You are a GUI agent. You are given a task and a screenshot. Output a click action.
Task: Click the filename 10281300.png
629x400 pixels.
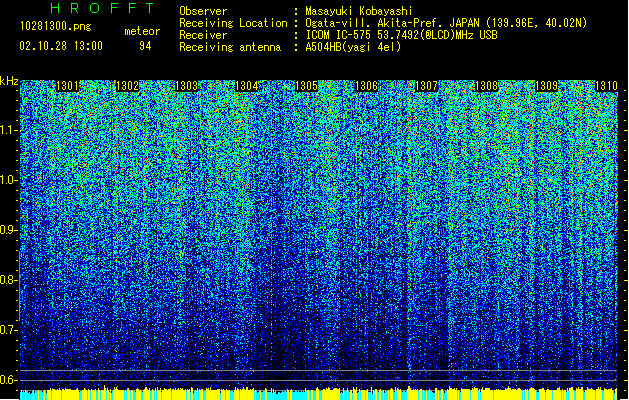55,26
